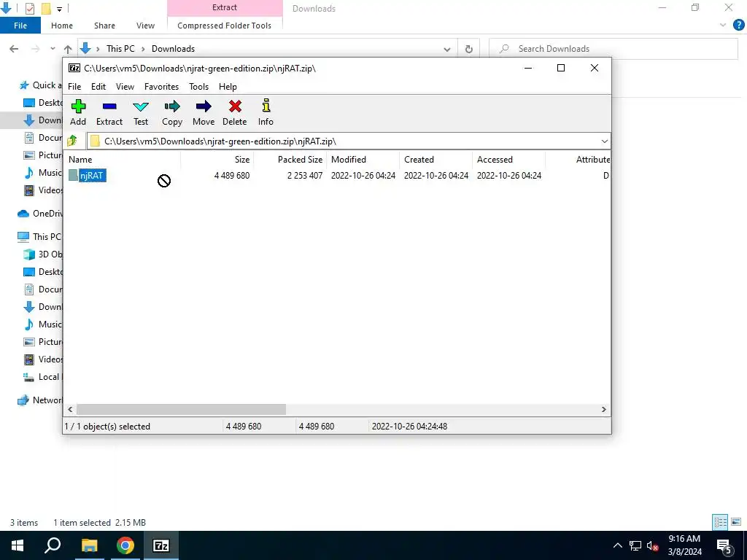Click the network tray icon
Screen dimensions: 747x560
pyautogui.click(x=635, y=545)
